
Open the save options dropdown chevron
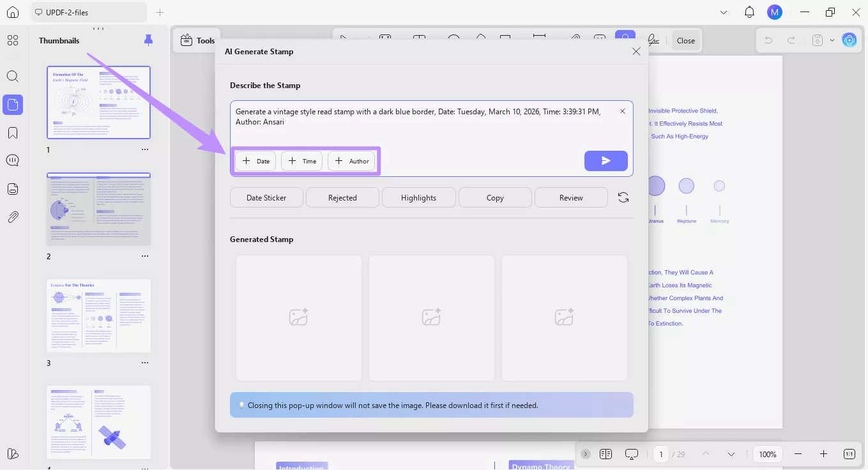(832, 40)
